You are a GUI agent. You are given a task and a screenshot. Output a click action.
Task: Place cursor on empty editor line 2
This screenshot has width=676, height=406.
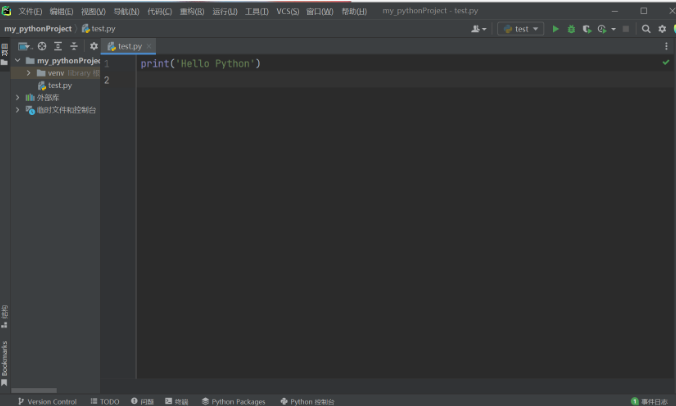point(405,80)
